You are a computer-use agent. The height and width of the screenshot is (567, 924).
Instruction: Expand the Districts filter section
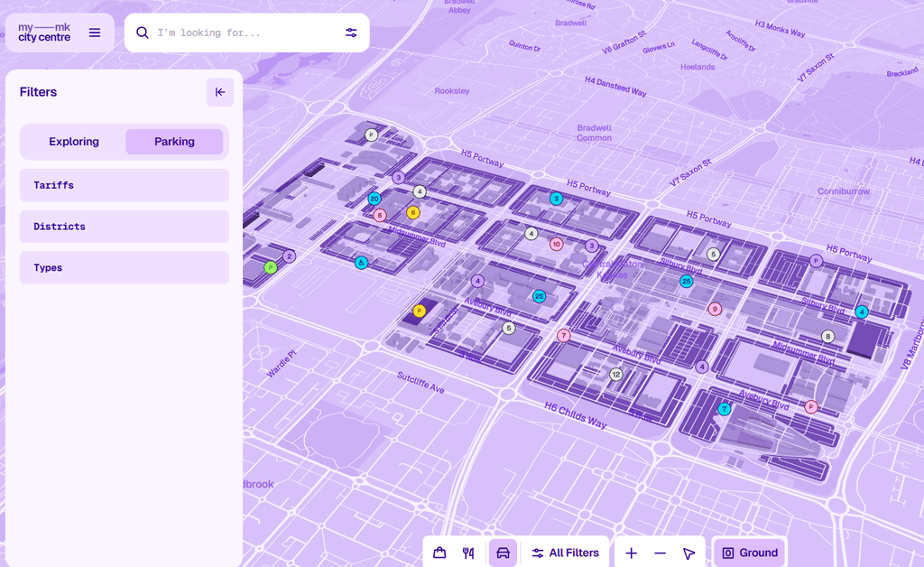(125, 227)
